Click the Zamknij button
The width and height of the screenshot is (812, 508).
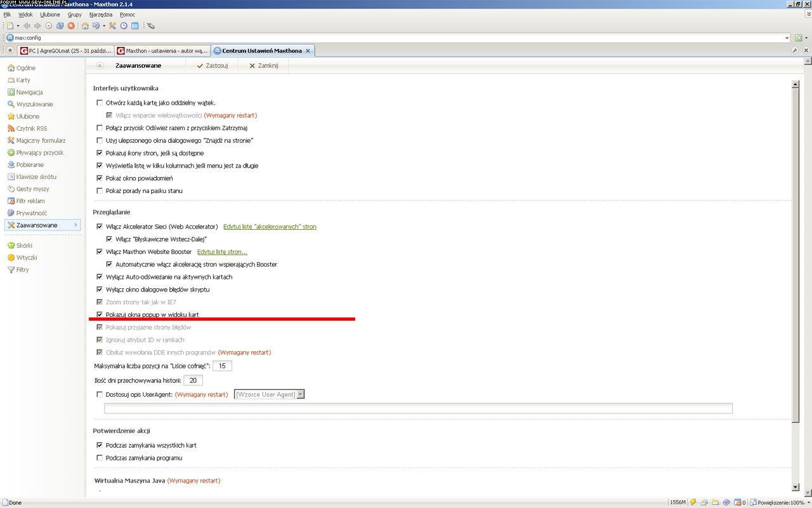pos(263,65)
